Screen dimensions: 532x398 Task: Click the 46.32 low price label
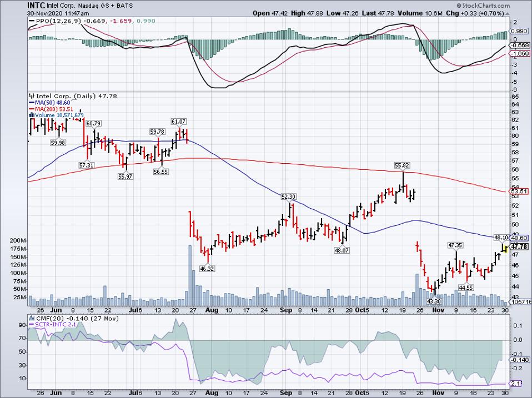pyautogui.click(x=207, y=269)
